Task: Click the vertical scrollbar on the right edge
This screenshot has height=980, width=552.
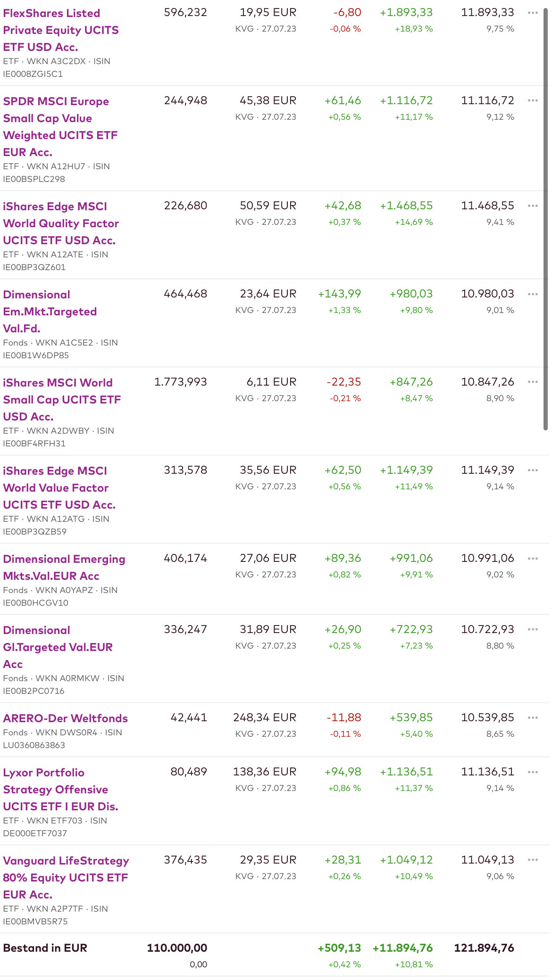Action: 545,217
